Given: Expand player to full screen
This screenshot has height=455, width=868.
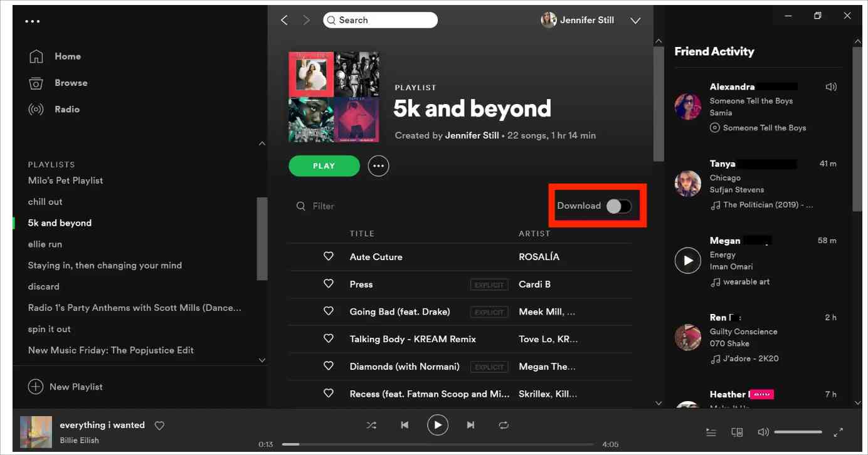Looking at the screenshot, I should 838,432.
